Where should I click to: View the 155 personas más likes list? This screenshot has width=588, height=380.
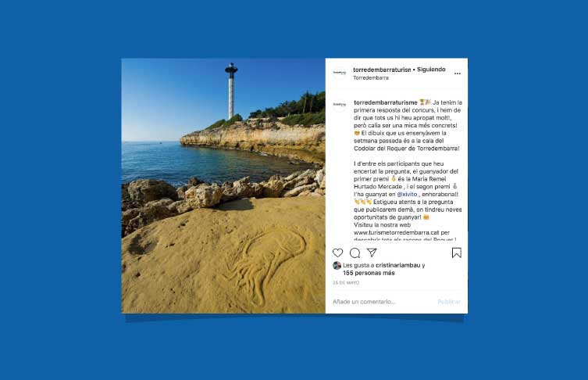(x=369, y=273)
